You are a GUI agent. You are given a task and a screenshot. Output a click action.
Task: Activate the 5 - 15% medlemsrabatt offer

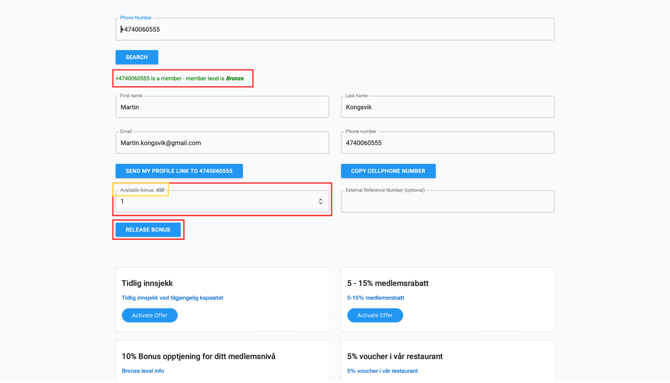pos(375,315)
